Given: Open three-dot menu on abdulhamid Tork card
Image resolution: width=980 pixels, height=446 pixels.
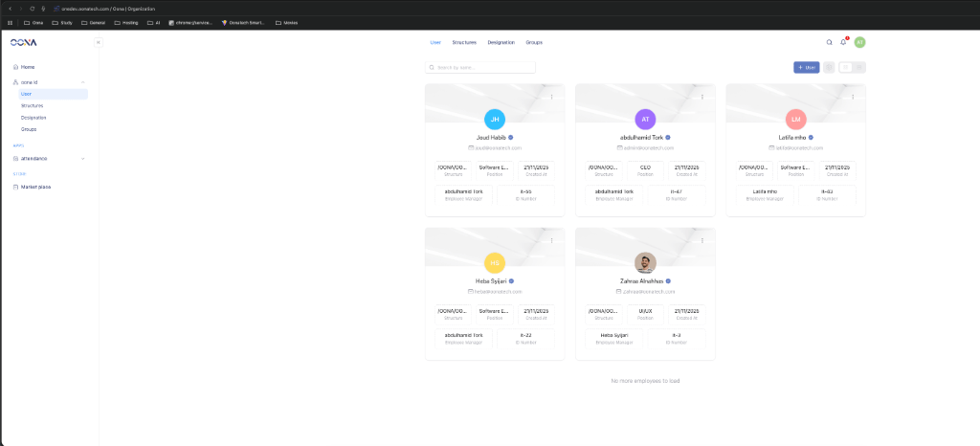Looking at the screenshot, I should click(702, 97).
